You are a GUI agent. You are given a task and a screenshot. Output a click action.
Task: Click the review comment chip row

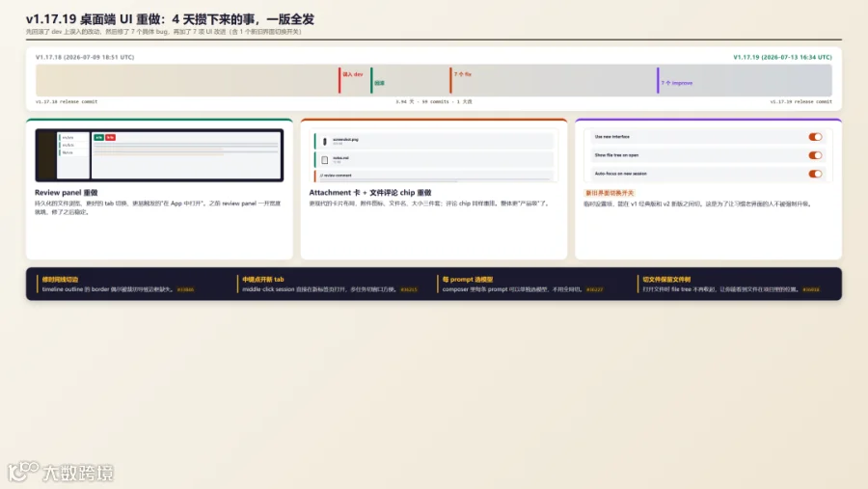coord(434,176)
